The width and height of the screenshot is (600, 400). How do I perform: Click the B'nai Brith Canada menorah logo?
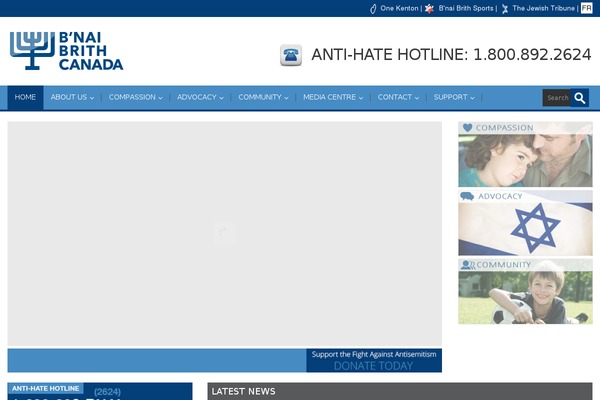67,51
